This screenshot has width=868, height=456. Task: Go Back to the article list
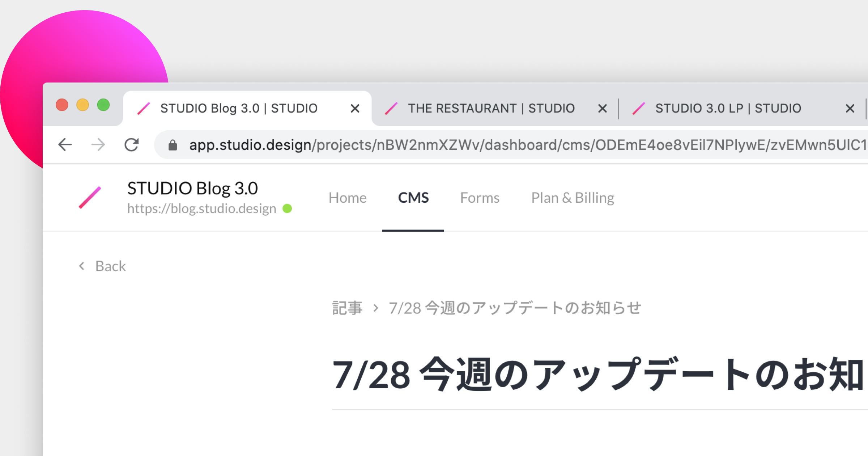110,266
